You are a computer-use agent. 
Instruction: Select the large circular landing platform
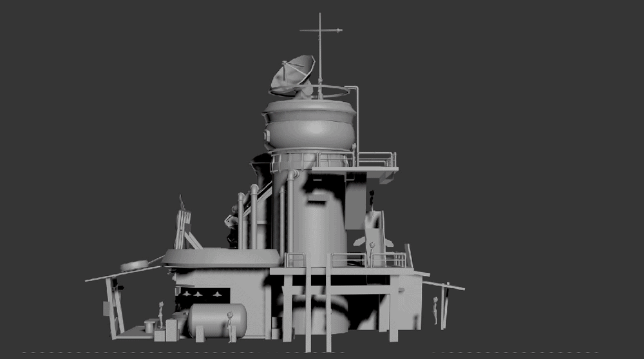[x=221, y=257]
